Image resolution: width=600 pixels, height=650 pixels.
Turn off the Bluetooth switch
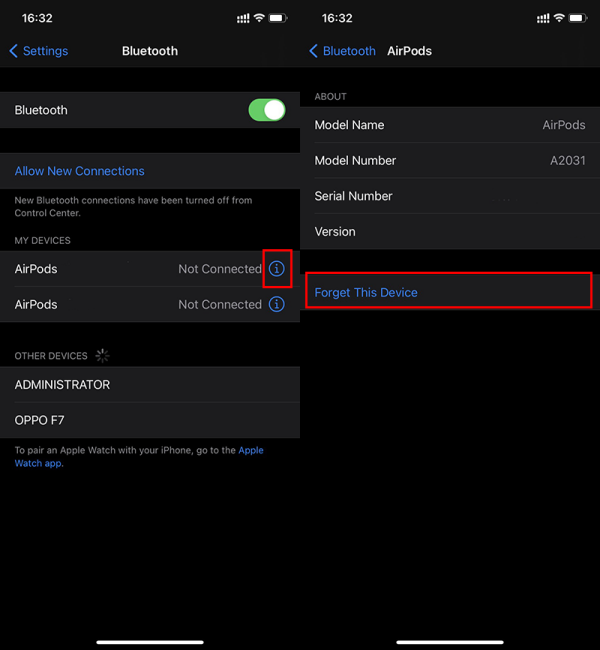pos(266,110)
